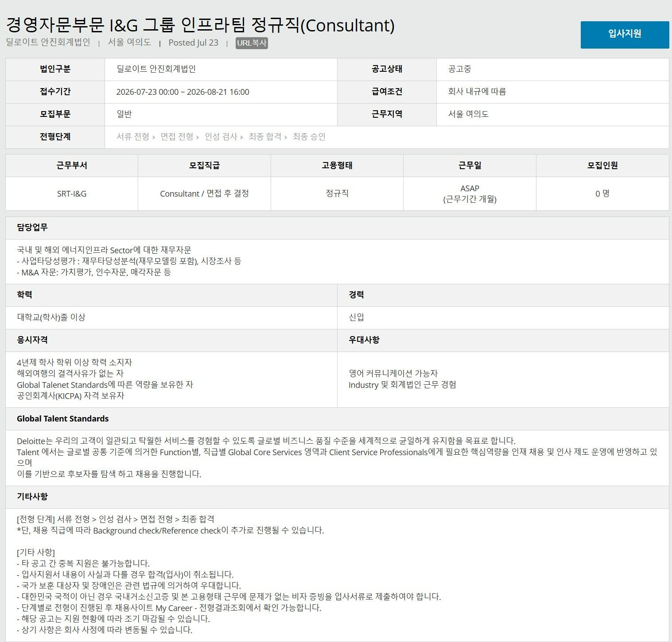Click the 법인구분 label cell
The image size is (672, 642).
coord(55,69)
